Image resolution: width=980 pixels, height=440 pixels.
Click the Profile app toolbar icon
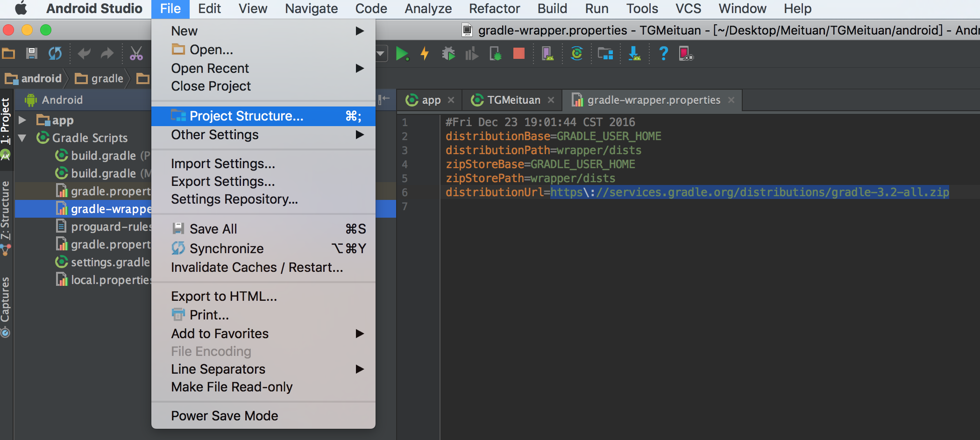472,54
